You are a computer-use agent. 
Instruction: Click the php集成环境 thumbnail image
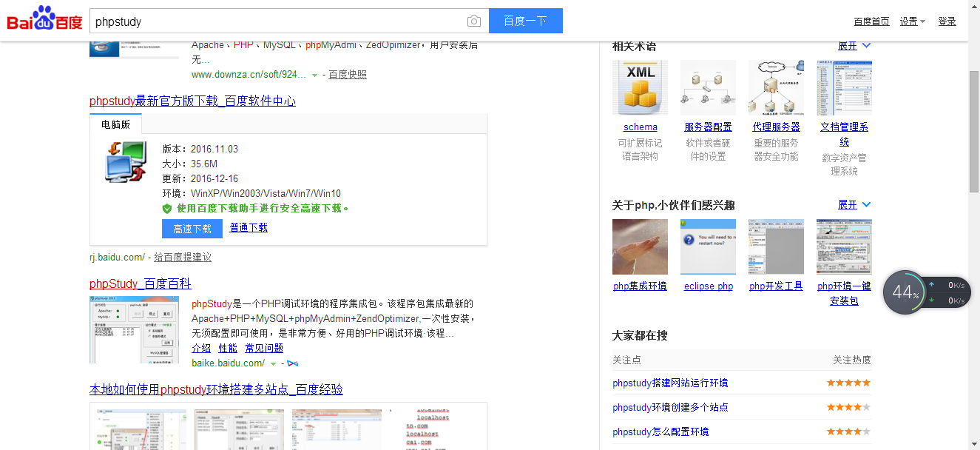tap(640, 246)
